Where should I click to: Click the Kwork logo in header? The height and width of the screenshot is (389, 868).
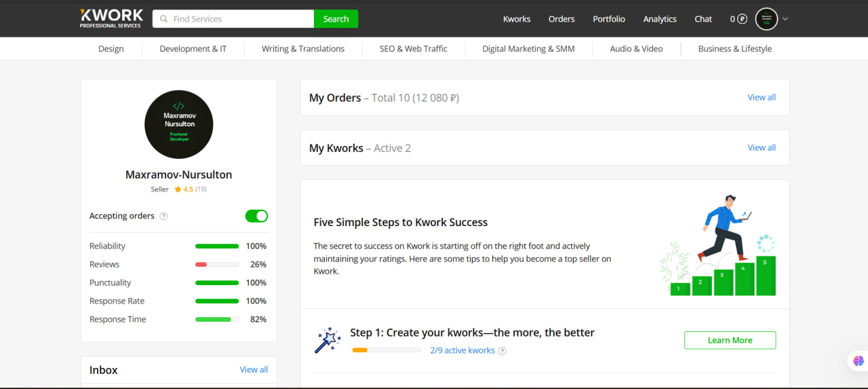[x=111, y=18]
